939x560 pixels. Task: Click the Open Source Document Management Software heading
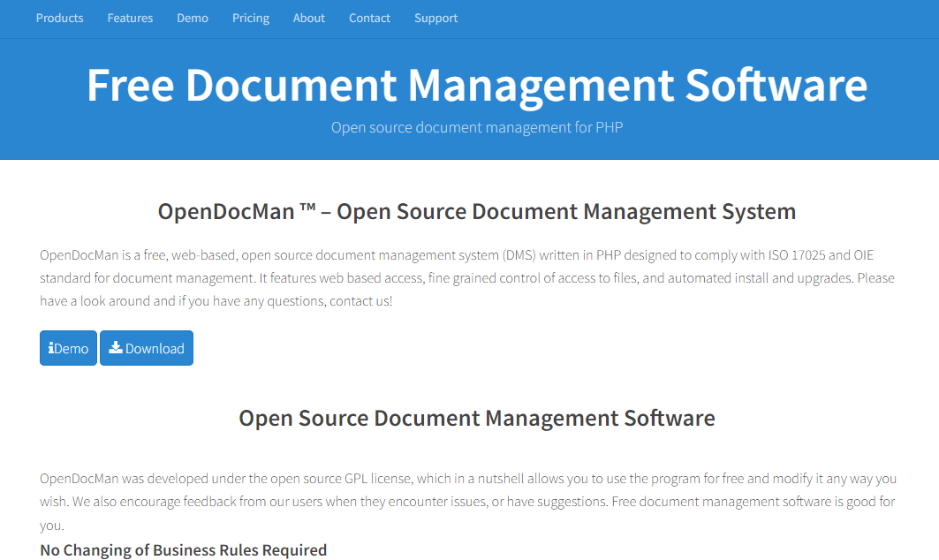point(477,418)
